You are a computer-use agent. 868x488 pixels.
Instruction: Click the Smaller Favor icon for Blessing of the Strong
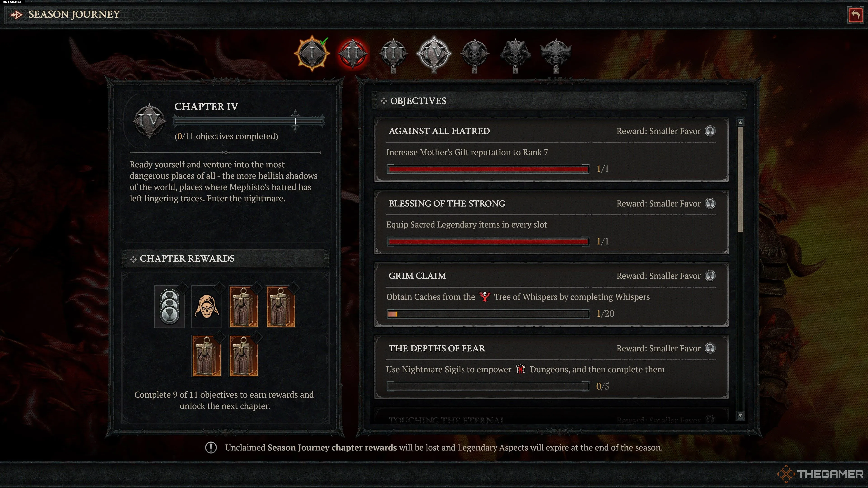pos(710,203)
